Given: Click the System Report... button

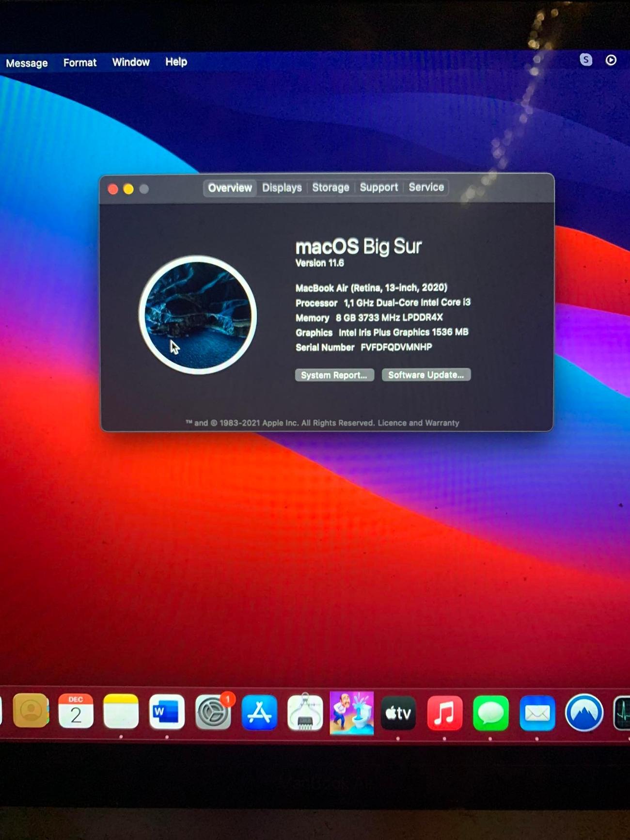Looking at the screenshot, I should coord(334,375).
